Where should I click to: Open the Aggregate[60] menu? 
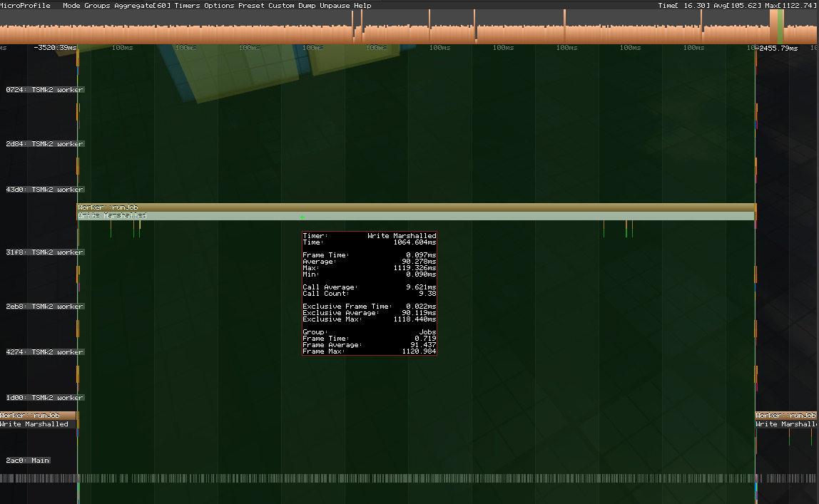[x=143, y=5]
